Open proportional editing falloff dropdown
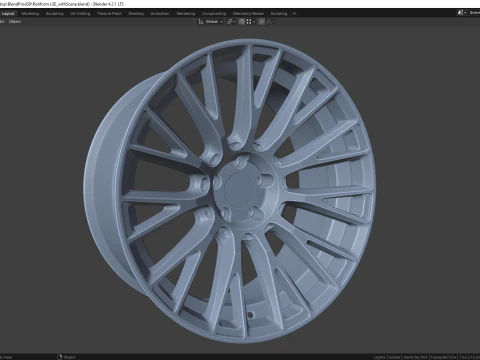480x360 pixels. coord(271,22)
